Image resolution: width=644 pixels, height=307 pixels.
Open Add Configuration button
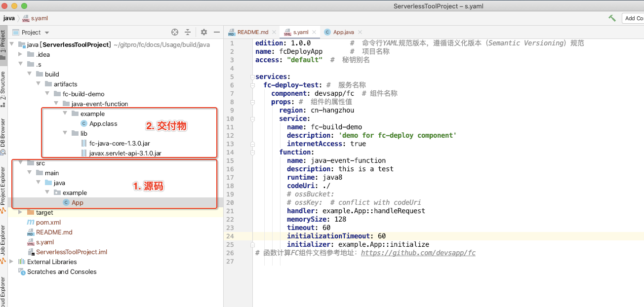pyautogui.click(x=633, y=18)
